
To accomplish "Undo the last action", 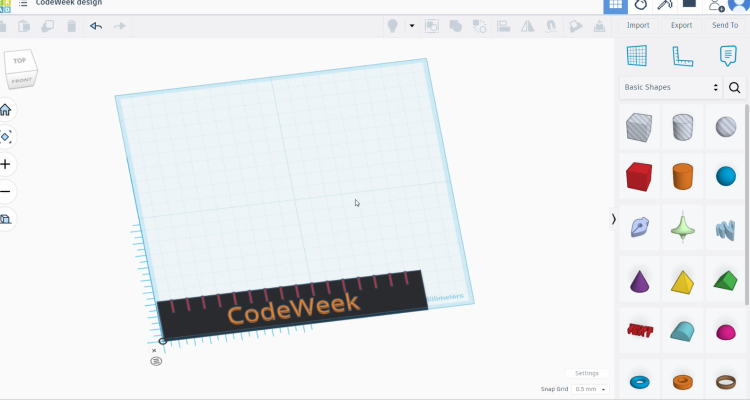I will 96,26.
